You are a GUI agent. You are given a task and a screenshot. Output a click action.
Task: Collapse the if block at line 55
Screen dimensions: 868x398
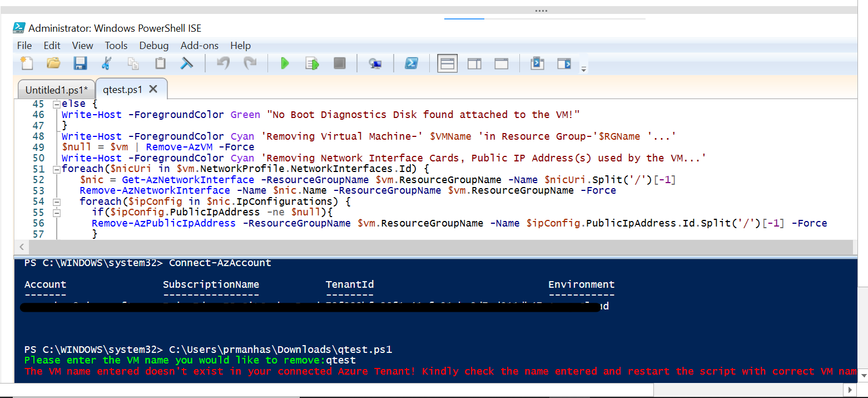(56, 213)
